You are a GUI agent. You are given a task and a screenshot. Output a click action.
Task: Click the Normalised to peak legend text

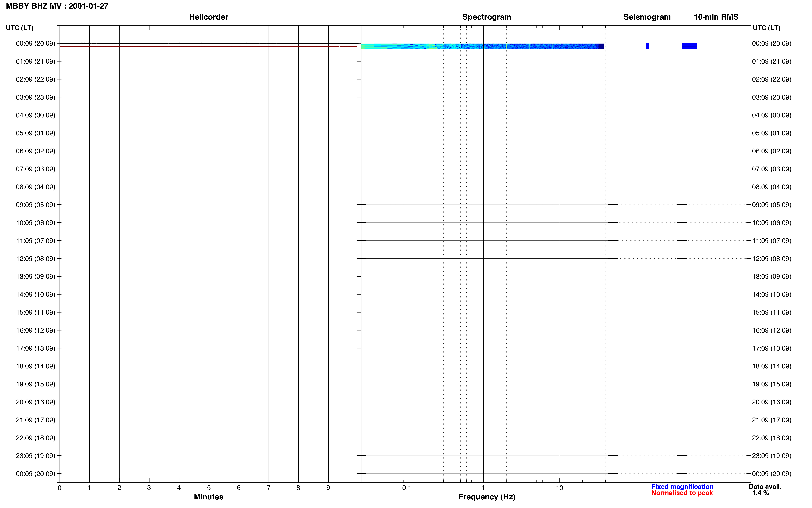pyautogui.click(x=682, y=493)
